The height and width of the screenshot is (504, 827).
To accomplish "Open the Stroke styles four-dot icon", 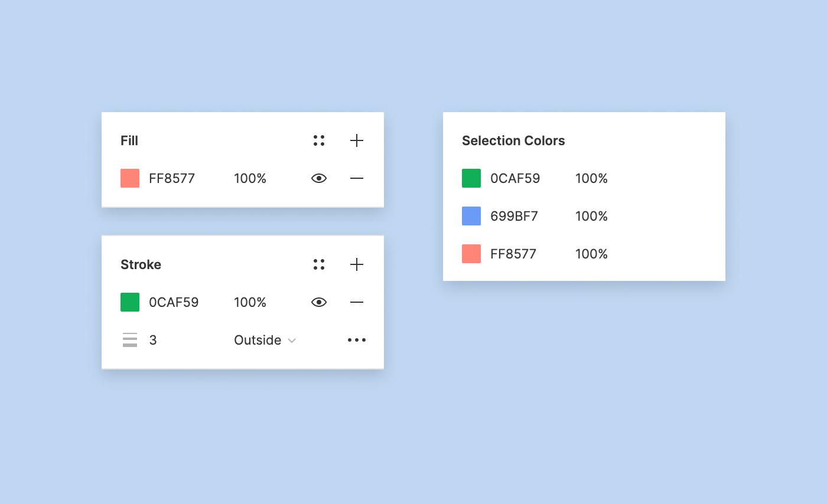I will tap(319, 264).
